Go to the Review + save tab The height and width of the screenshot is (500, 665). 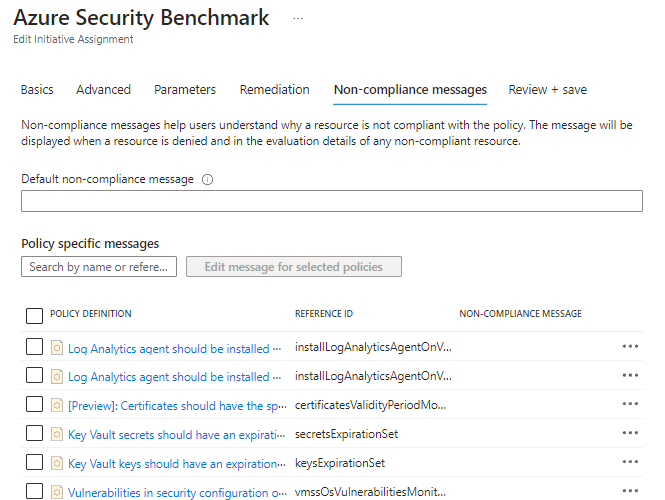[547, 90]
